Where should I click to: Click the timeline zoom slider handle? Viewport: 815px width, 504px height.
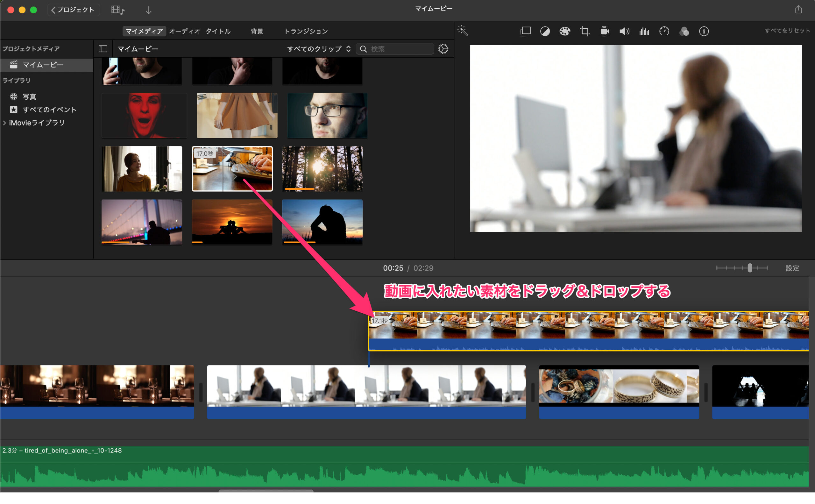(x=750, y=268)
